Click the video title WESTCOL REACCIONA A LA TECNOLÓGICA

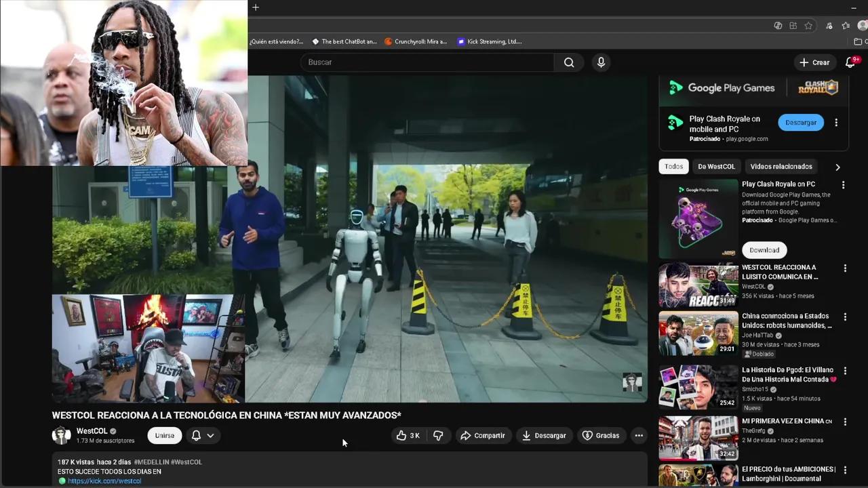click(226, 415)
